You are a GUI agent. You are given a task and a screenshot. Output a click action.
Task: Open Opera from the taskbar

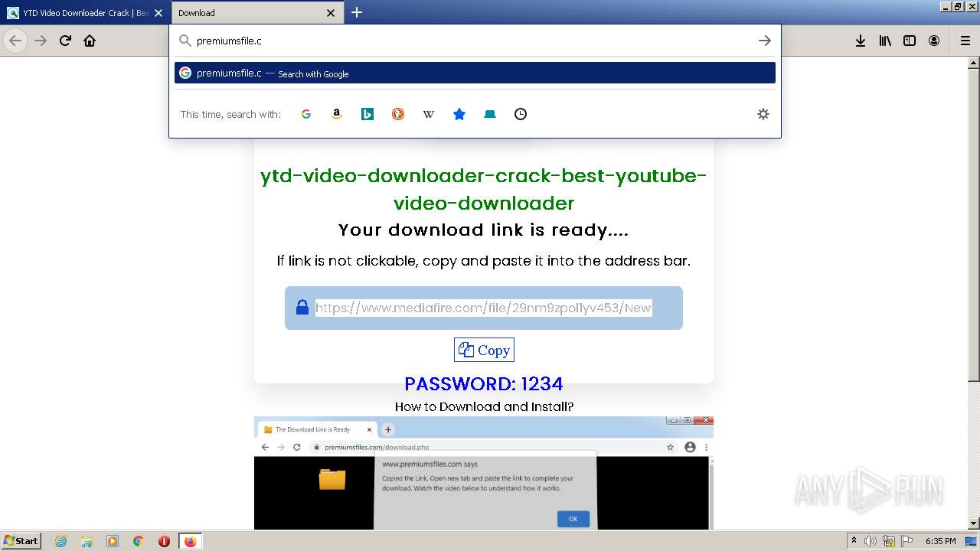(164, 541)
